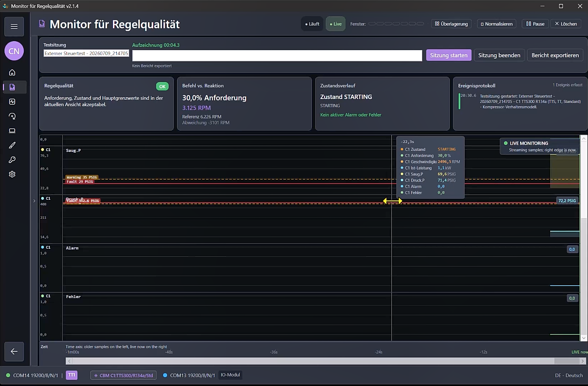Click the 20:30.6 event log entry
The width and height of the screenshot is (588, 386).
[520, 102]
